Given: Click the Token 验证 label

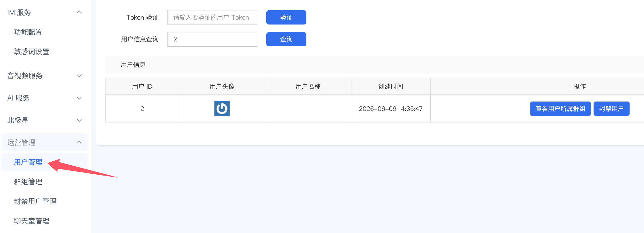Looking at the screenshot, I should [x=143, y=18].
